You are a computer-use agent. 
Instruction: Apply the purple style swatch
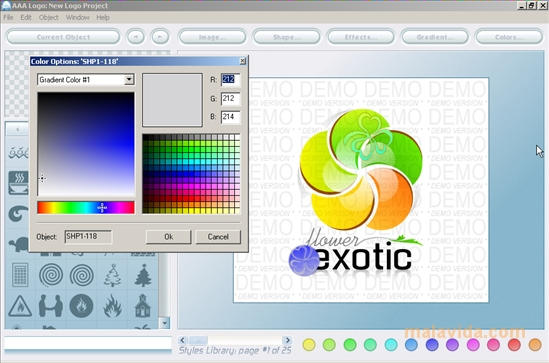pyautogui.click(x=452, y=345)
